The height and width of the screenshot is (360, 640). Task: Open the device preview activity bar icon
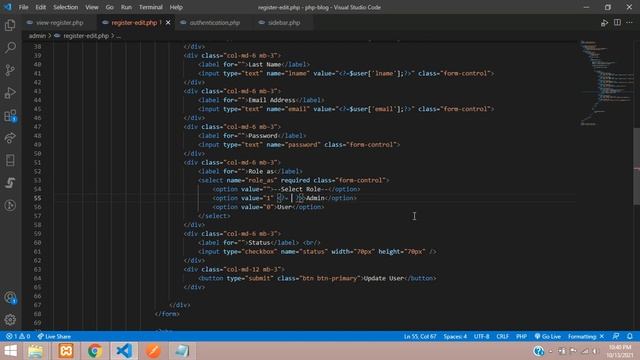point(10,160)
